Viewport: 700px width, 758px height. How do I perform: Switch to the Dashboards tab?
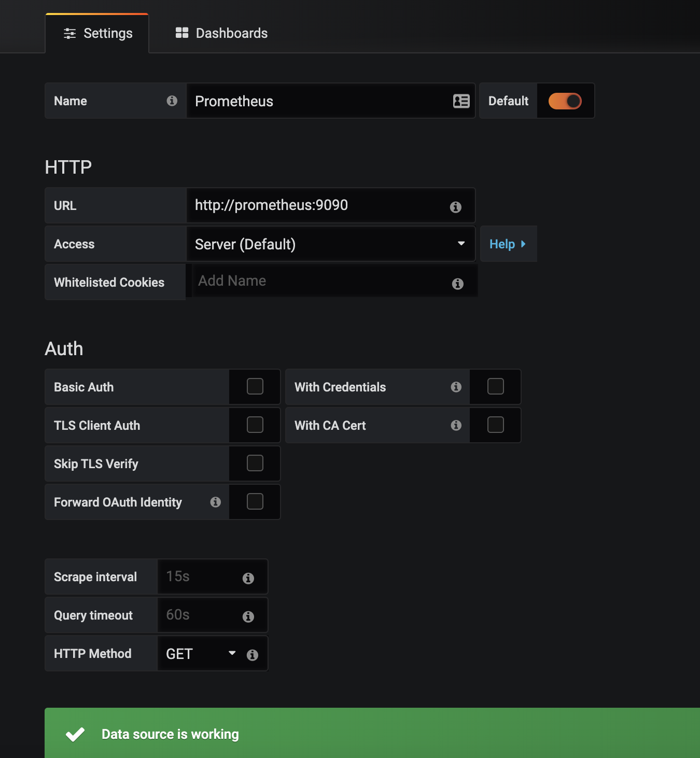221,33
